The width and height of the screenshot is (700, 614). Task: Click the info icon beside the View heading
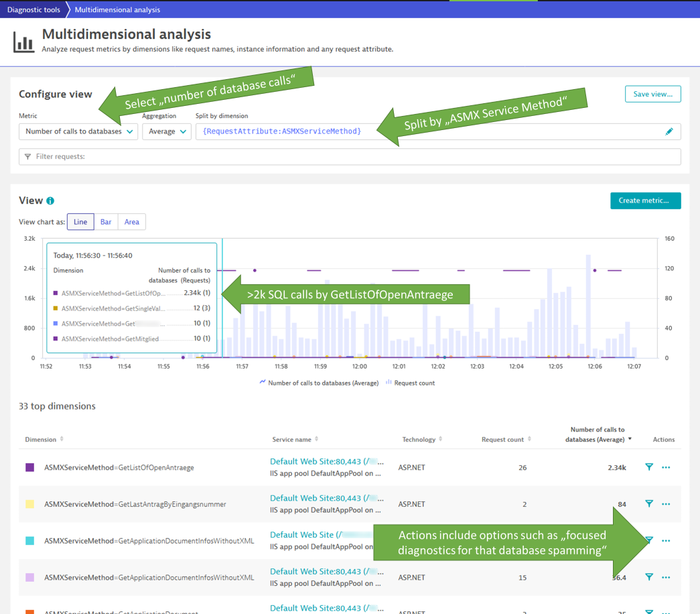52,200
